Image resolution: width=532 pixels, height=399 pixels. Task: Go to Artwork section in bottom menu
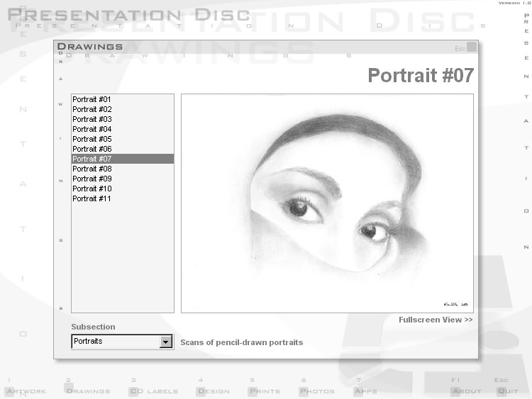point(26,391)
